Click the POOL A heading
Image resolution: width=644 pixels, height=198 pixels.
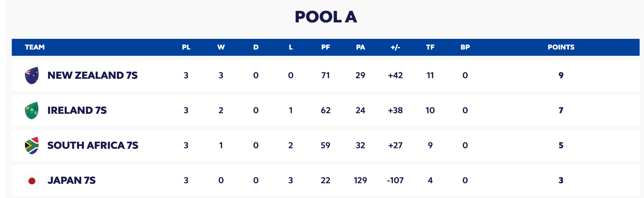326,17
